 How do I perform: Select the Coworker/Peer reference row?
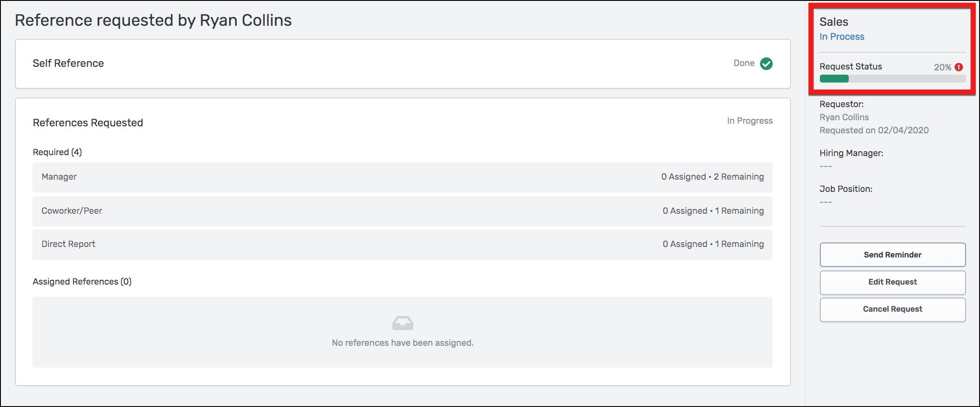click(x=402, y=211)
